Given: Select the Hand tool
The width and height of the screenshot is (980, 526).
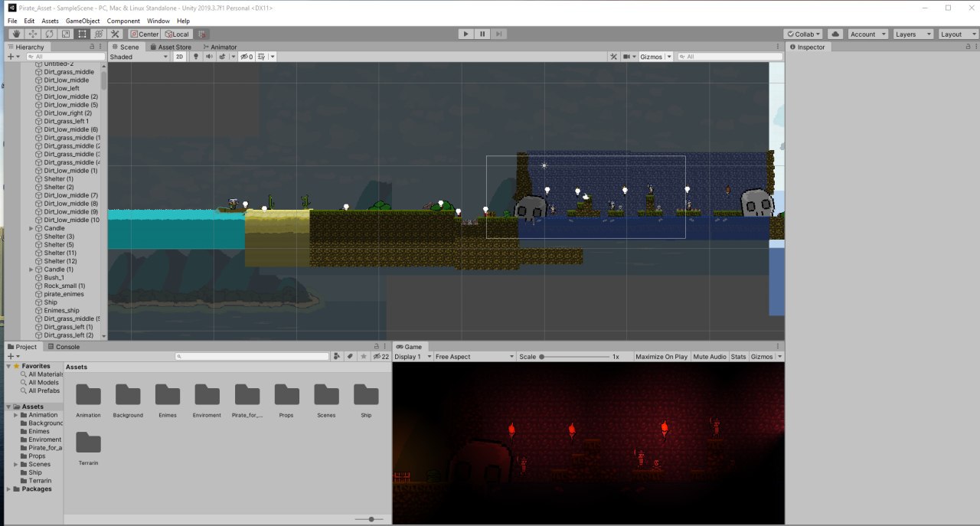Looking at the screenshot, I should 17,34.
